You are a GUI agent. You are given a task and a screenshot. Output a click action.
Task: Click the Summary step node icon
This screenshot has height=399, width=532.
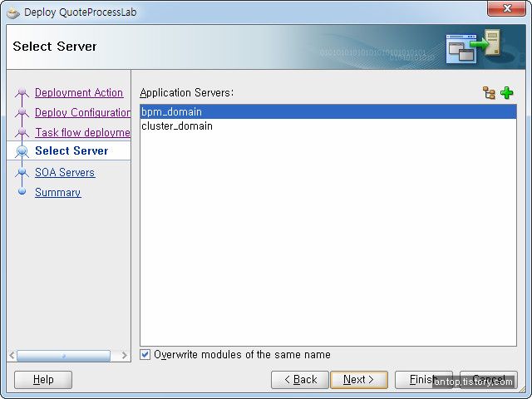pos(22,191)
